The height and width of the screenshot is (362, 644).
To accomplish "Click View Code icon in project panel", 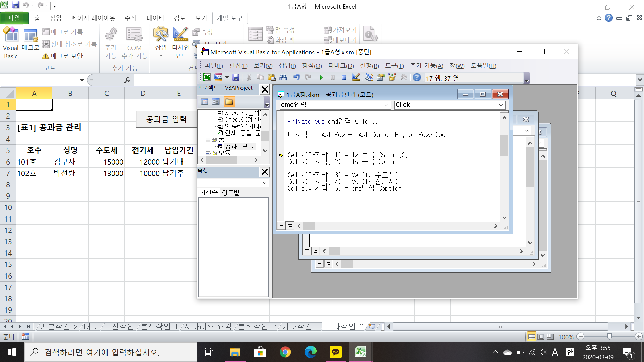I will pos(204,102).
